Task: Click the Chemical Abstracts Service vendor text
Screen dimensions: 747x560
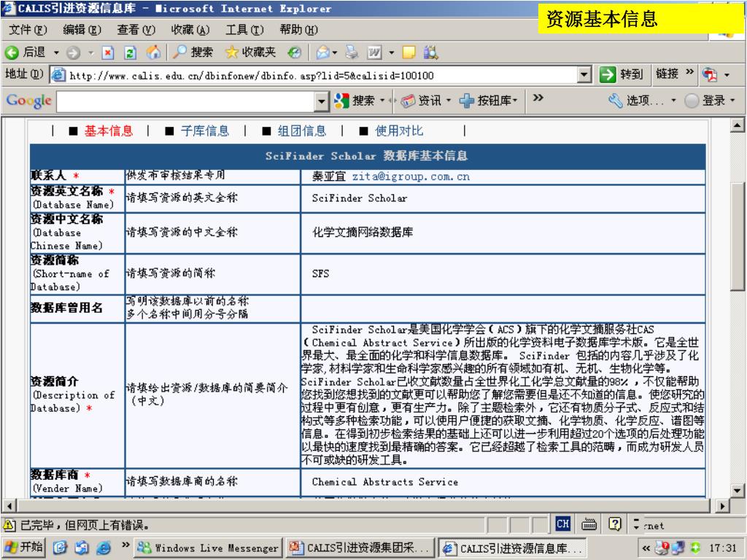Action: 385,482
